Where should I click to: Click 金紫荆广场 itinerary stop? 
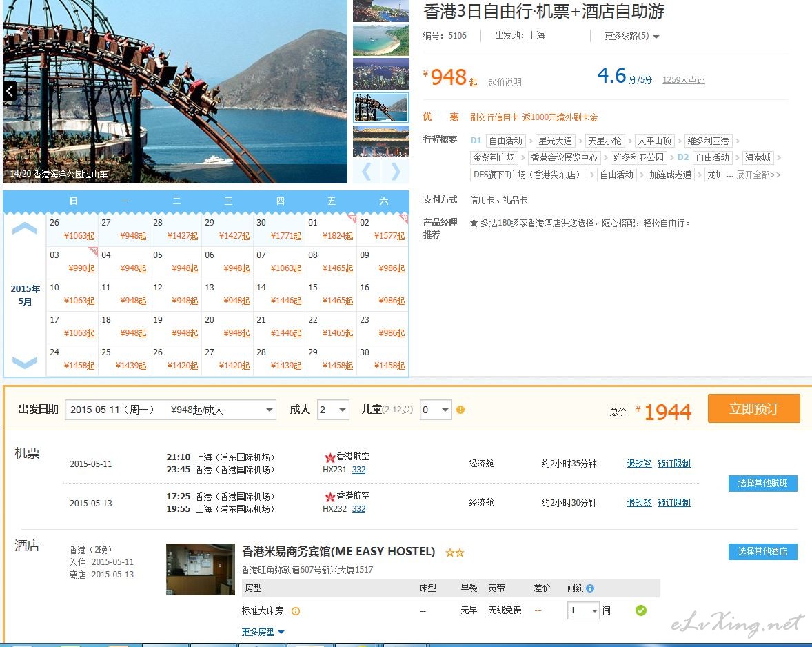tap(494, 157)
